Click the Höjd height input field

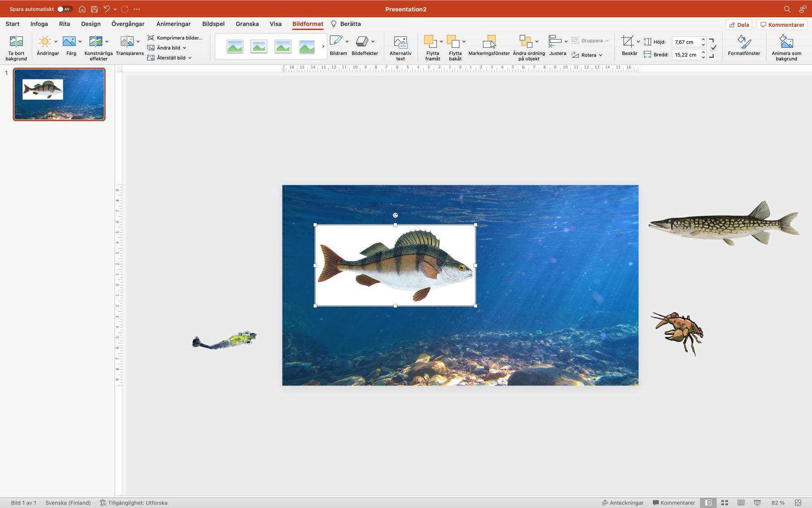[685, 42]
